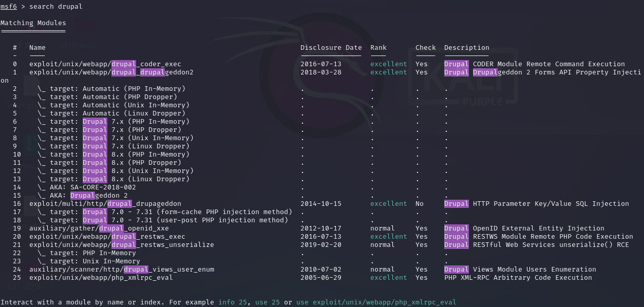Click description 'PHP XML-RPC Arbitrary Code Execution'
The image size is (644, 307).
pos(518,278)
